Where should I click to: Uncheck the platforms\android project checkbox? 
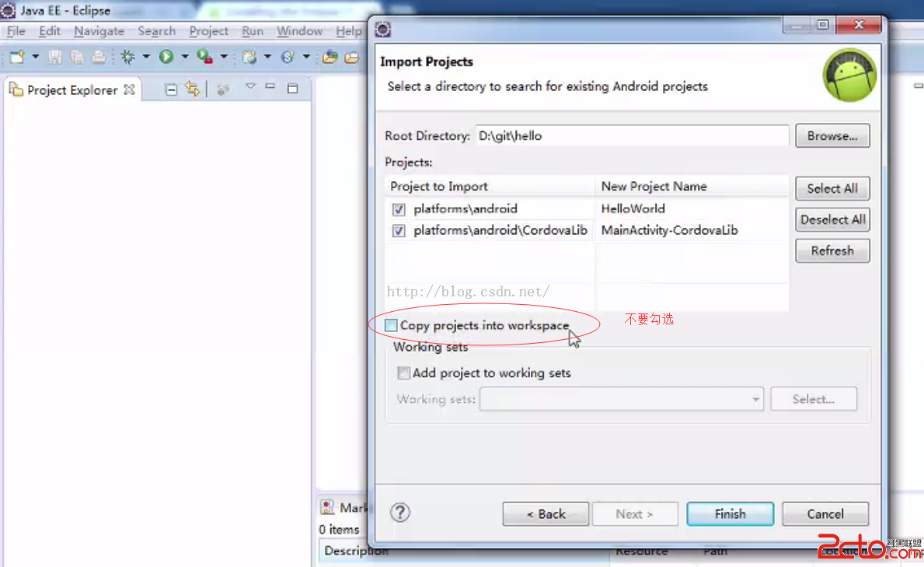(399, 209)
